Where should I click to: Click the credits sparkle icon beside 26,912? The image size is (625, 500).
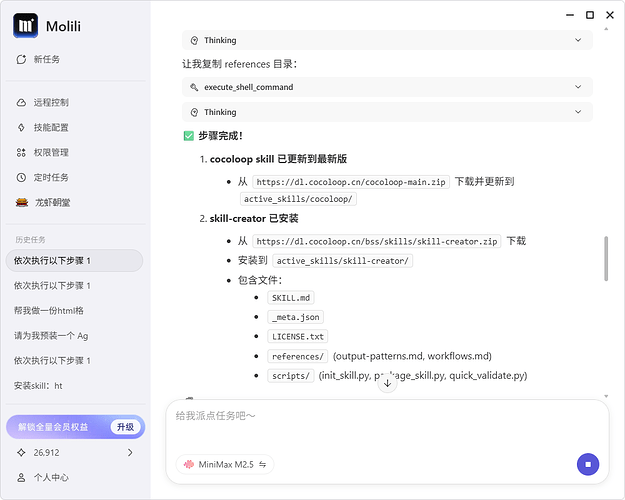point(21,453)
